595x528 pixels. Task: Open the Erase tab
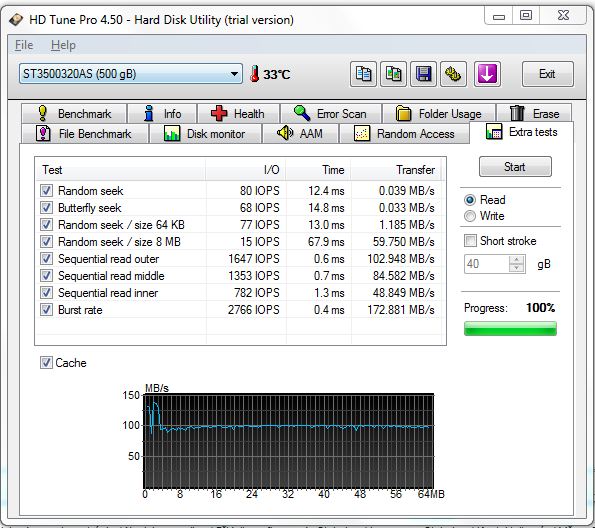534,113
